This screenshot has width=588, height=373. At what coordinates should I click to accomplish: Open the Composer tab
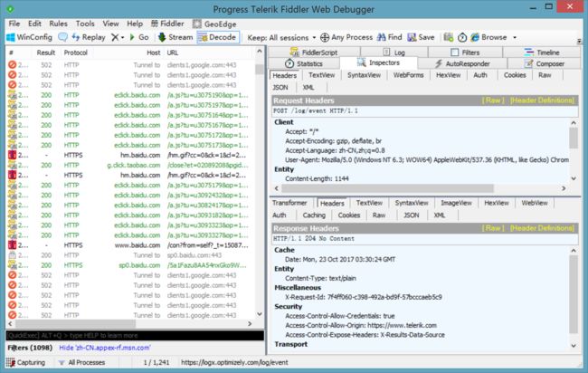coord(544,63)
